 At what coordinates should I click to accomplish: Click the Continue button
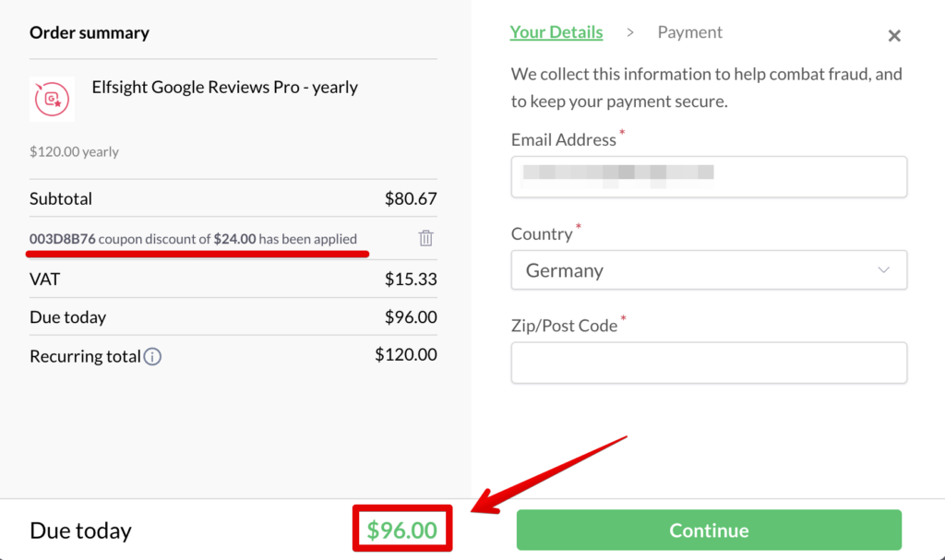click(x=708, y=530)
